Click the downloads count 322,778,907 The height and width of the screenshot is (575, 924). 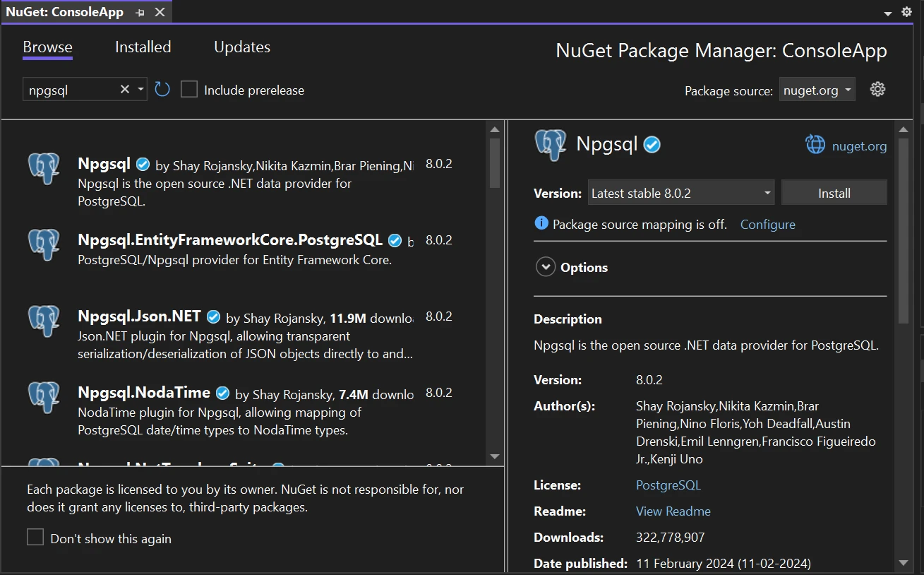pyautogui.click(x=670, y=538)
